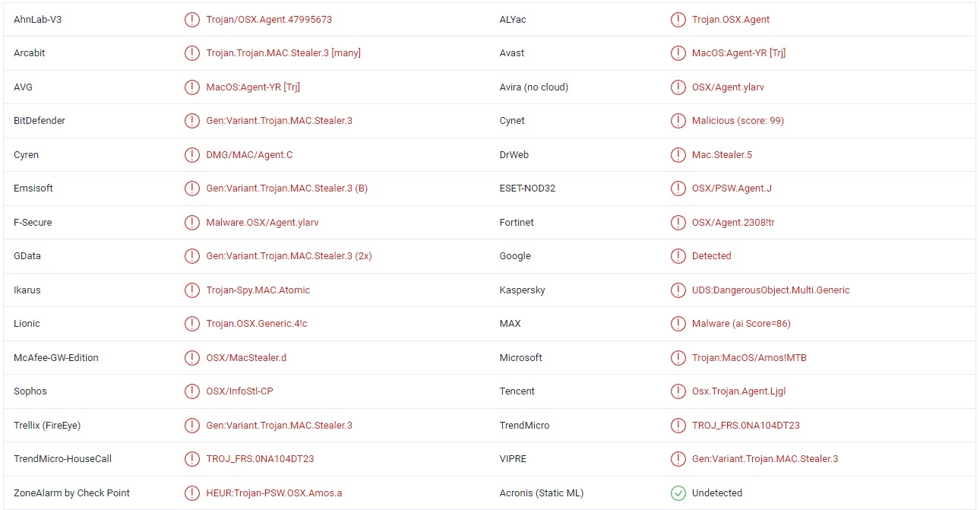980x510 pixels.
Task: Click the Trojan.OSX.Agent result for ALYac
Action: 730,20
